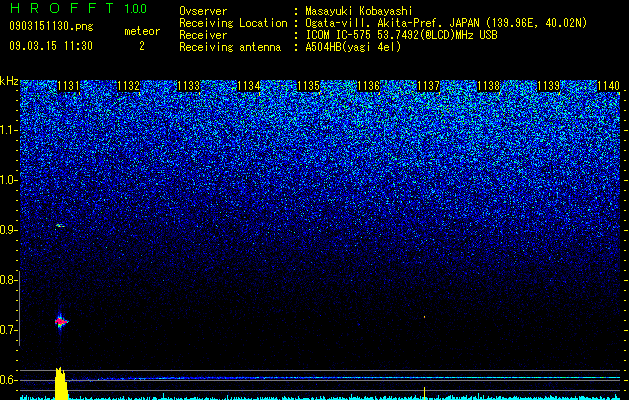Click the HROFFT 1.0.0 title text
This screenshot has width=629, height=400.
coord(78,8)
